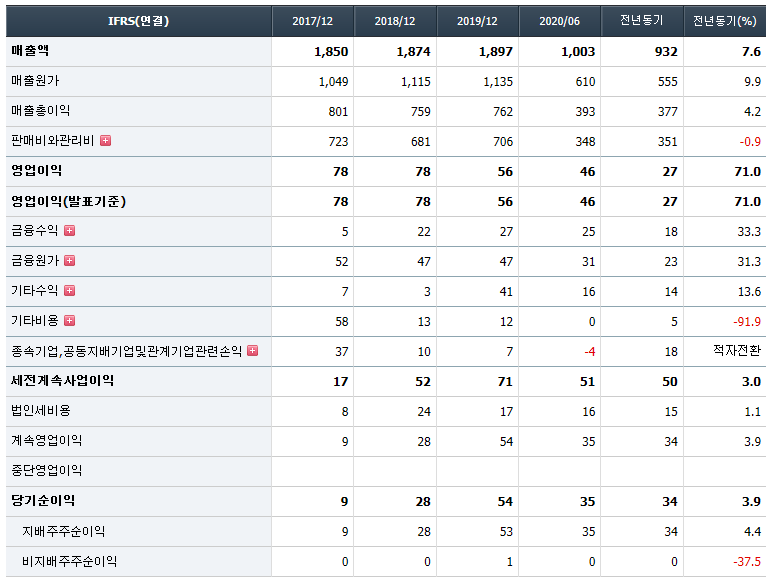Click the 지배주주순이익 2019/12 value 53
Viewport: 771px width, 584px height.
pos(506,531)
